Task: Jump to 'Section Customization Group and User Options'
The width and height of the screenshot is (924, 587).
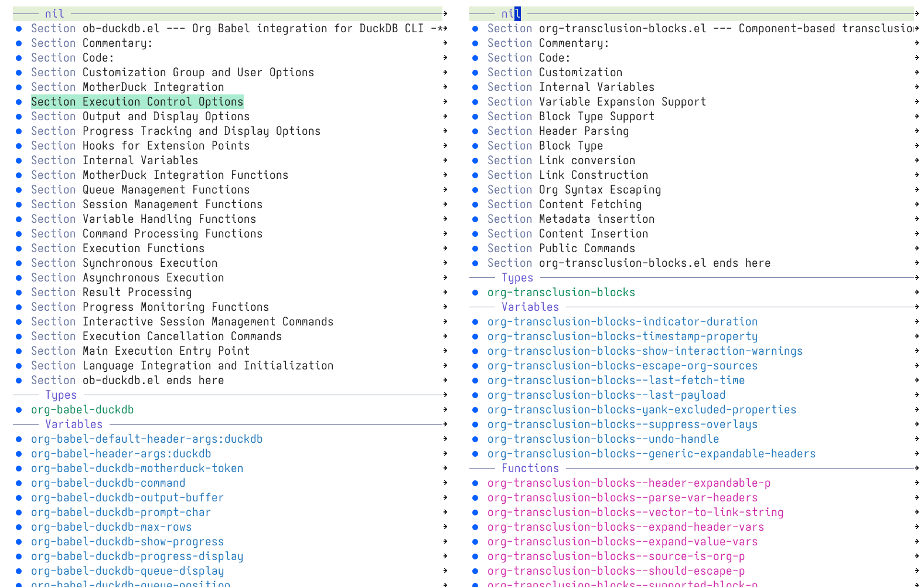Action: point(173,72)
